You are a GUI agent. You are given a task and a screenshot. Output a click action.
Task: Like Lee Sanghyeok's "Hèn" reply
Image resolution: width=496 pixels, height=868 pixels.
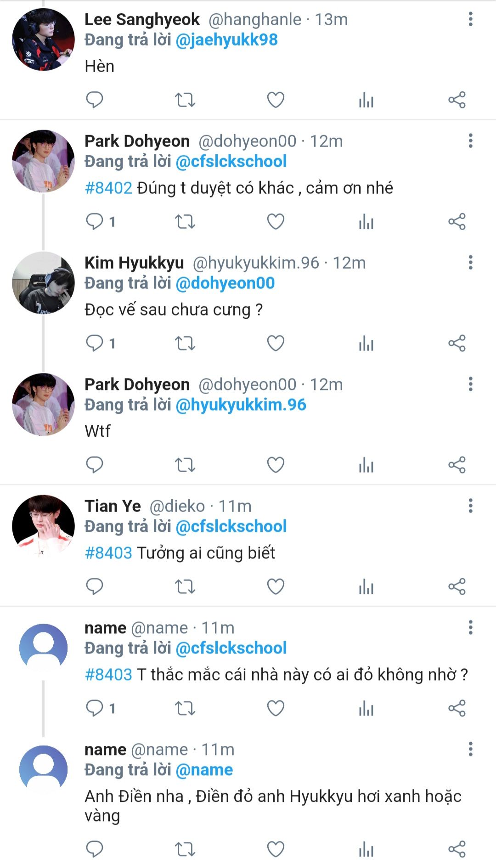276,100
